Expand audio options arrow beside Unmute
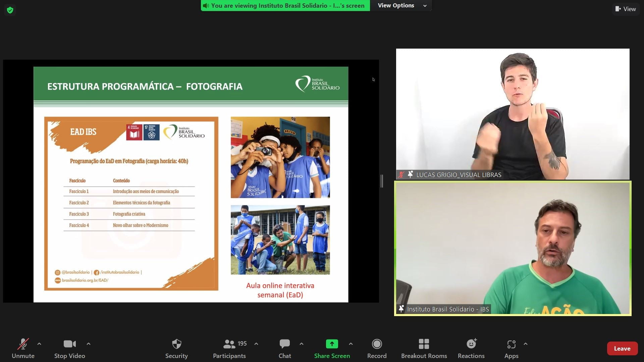The image size is (644, 362). (39, 344)
